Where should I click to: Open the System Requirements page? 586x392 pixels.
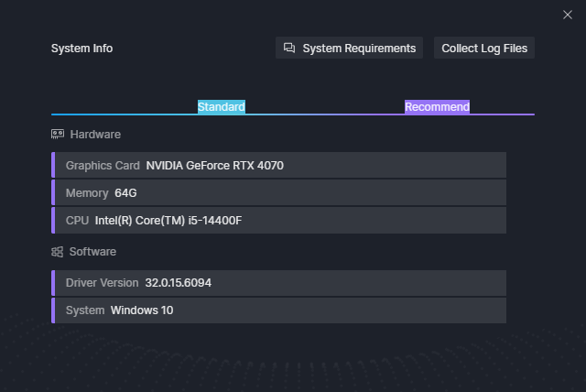pyautogui.click(x=358, y=49)
